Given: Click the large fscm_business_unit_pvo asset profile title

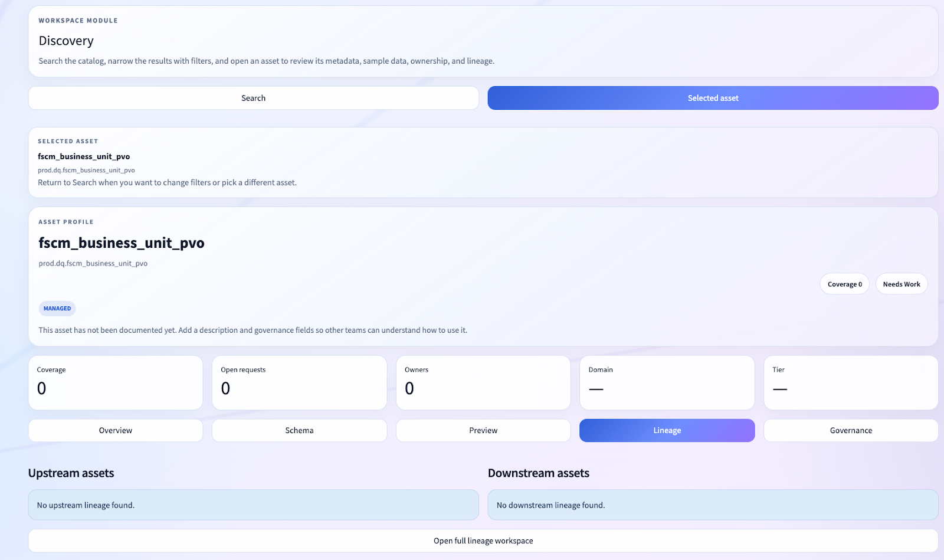Looking at the screenshot, I should pyautogui.click(x=122, y=243).
